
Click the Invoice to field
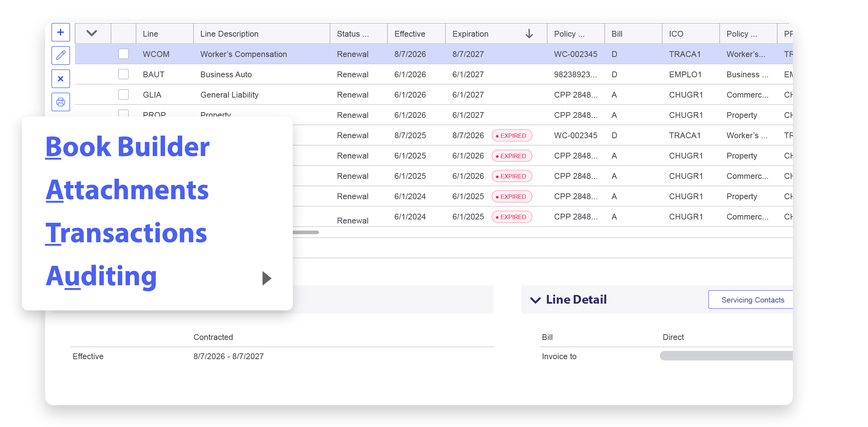click(x=726, y=356)
